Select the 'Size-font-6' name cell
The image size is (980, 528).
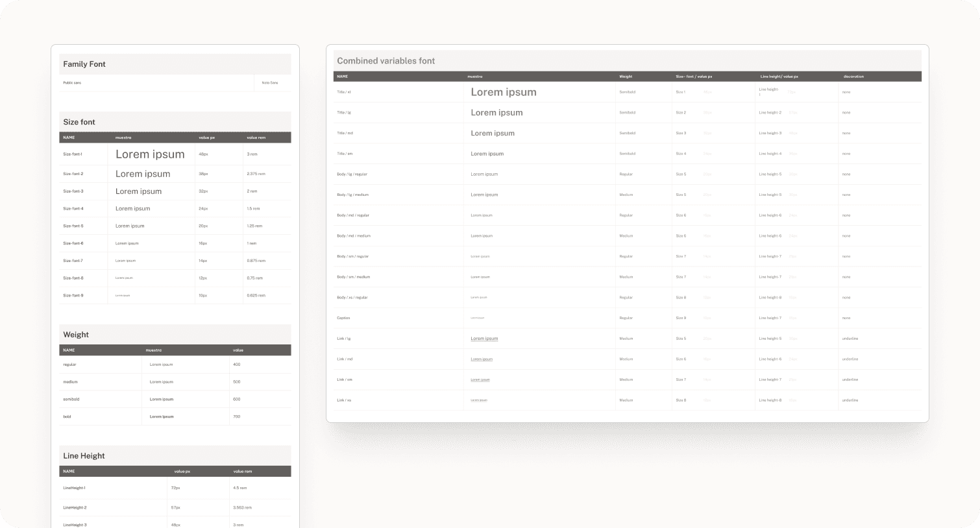coord(73,243)
